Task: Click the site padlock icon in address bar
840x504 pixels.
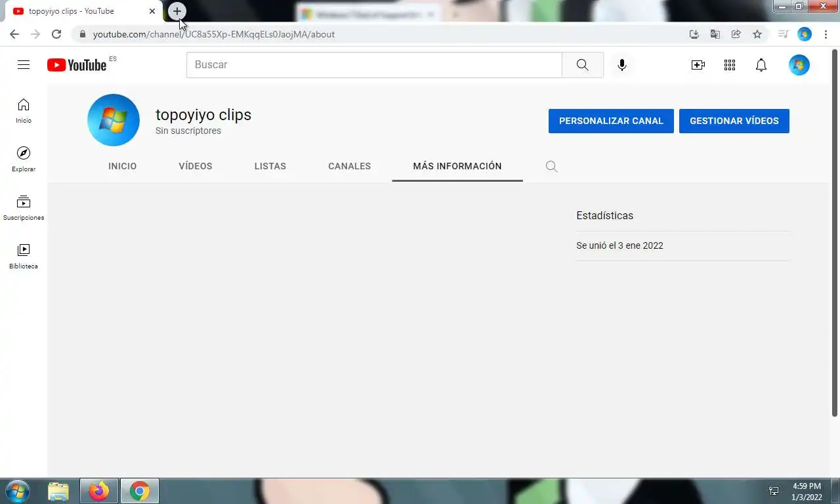Action: [82, 34]
